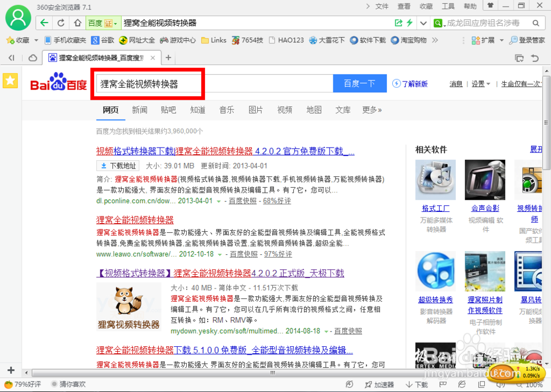Image resolution: width=551 pixels, height=392 pixels.
Task: Open 软件下载 bookmark
Action: coord(368,40)
